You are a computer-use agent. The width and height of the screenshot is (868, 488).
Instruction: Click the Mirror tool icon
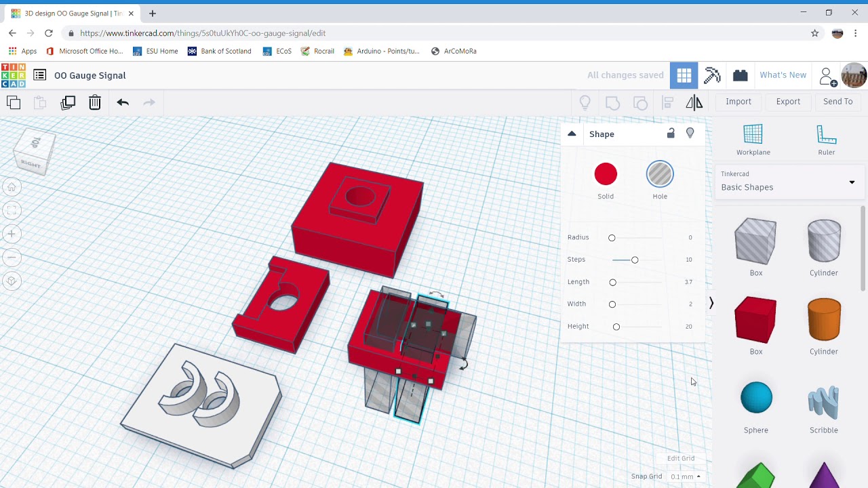coord(694,102)
